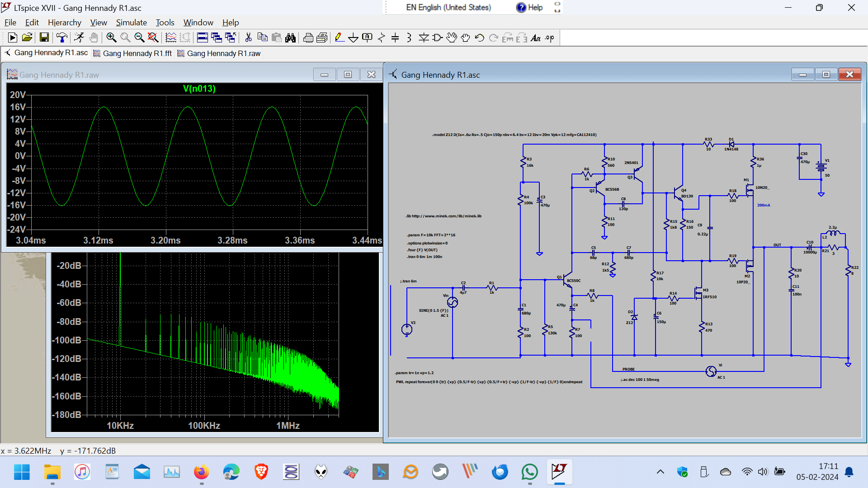868x488 pixels.
Task: Place a Ground symbol
Action: pos(354,38)
